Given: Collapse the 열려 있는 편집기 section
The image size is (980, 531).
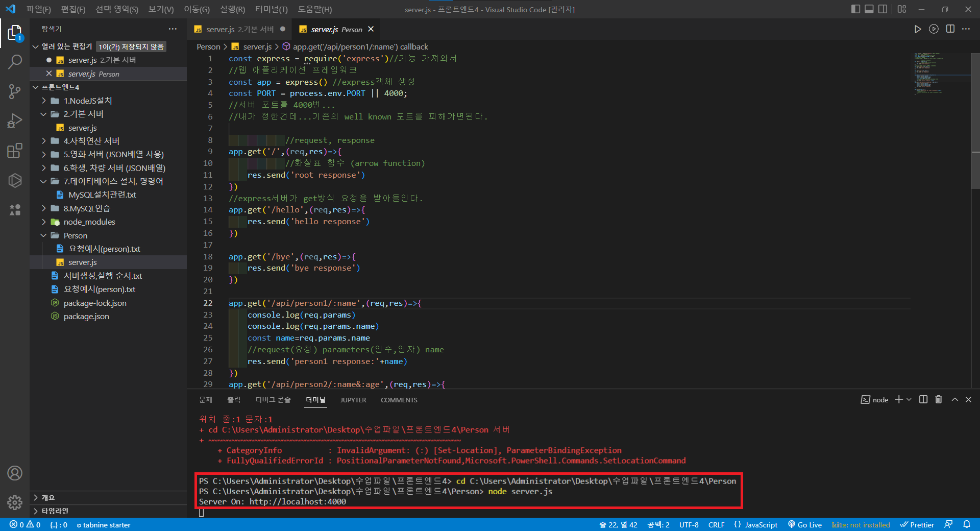Looking at the screenshot, I should [67, 46].
